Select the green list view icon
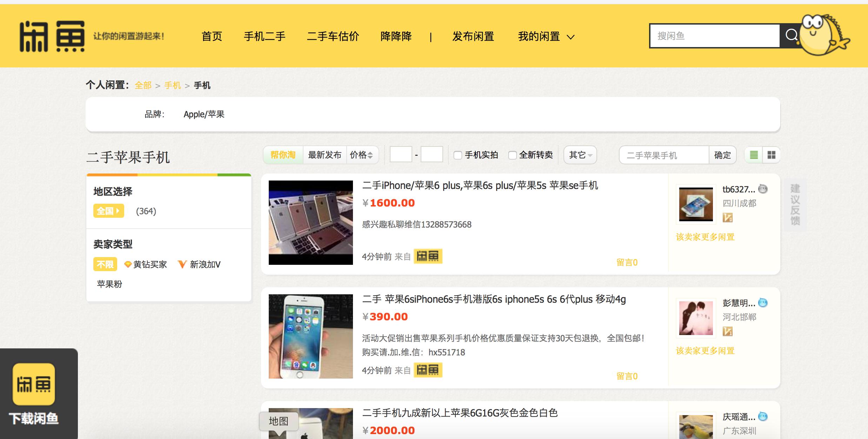The width and height of the screenshot is (868, 439). pos(753,155)
